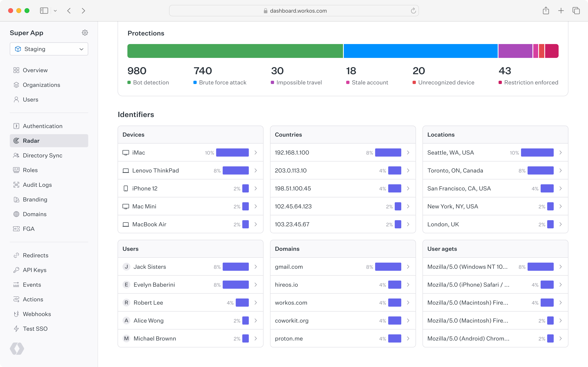Open the Authentication sidebar item
Viewport: 588px width, 367px height.
click(42, 126)
